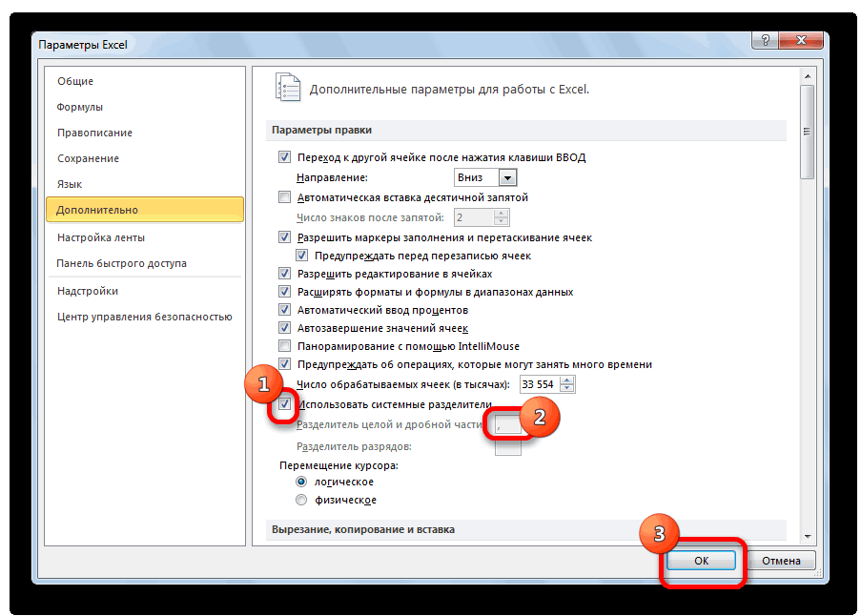This screenshot has width=861, height=616.
Task: Open the Общие options category
Action: tap(75, 81)
